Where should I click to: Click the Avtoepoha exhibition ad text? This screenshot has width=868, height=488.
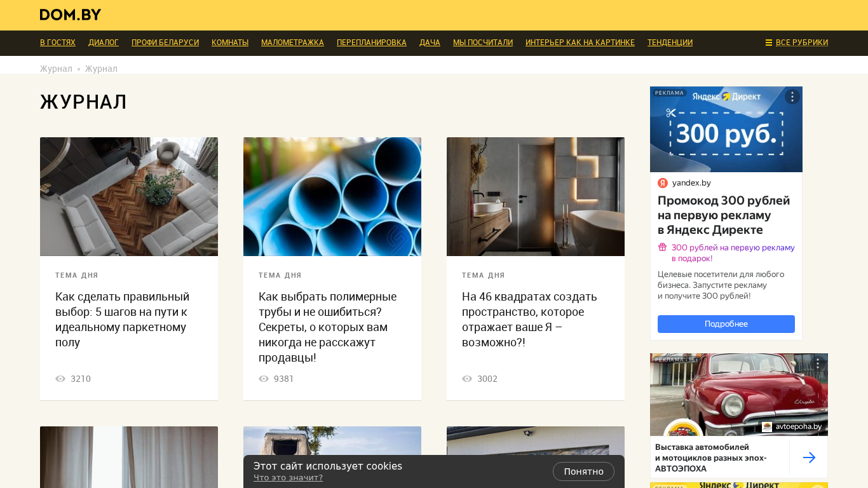(x=711, y=457)
